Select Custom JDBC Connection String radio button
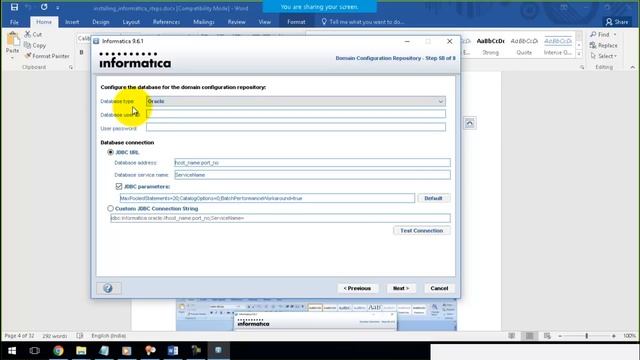This screenshot has width=640, height=360. tap(110, 209)
